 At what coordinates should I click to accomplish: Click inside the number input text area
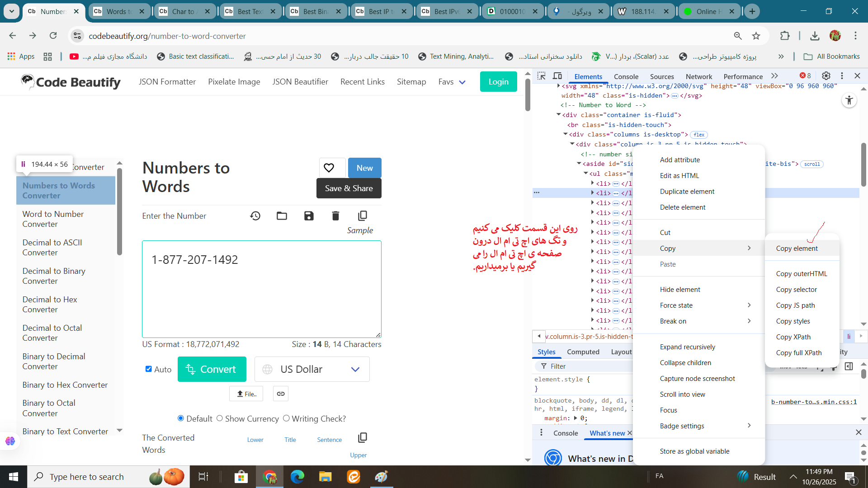[x=261, y=294]
